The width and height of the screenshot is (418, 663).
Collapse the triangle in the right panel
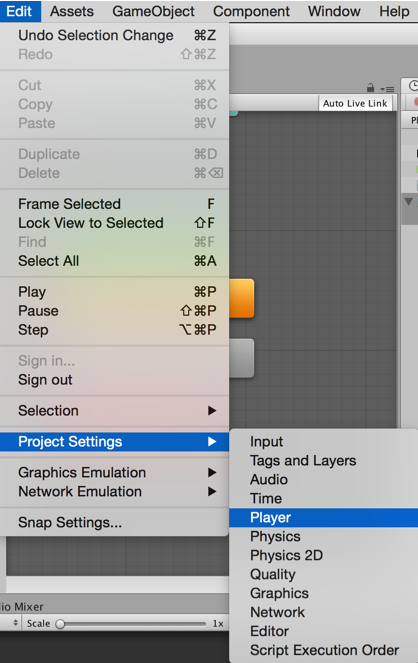click(408, 201)
